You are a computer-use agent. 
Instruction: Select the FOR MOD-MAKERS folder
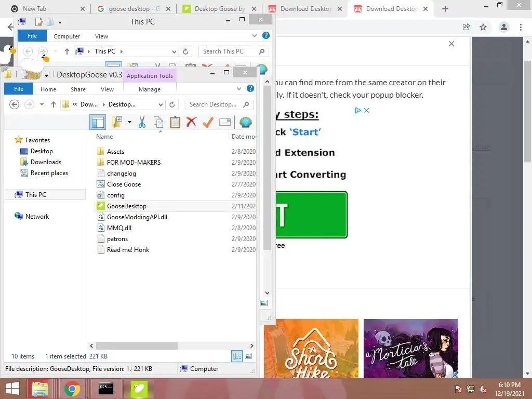point(134,163)
